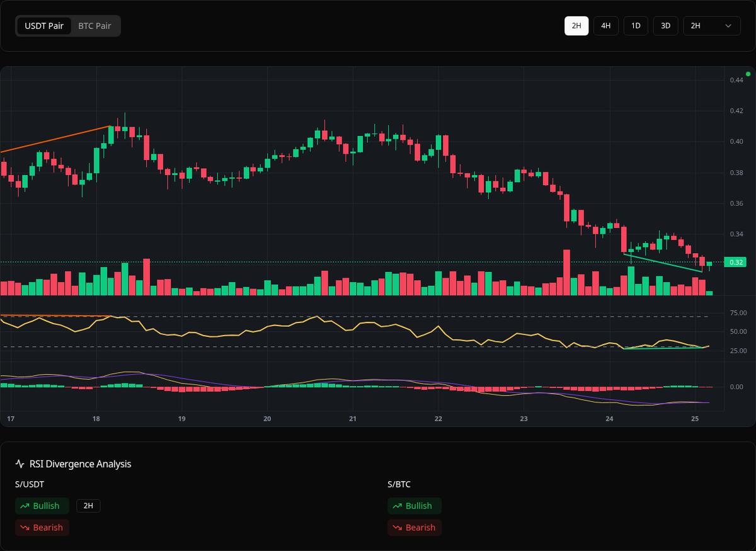
Task: Click the S/USDT label text
Action: [30, 484]
